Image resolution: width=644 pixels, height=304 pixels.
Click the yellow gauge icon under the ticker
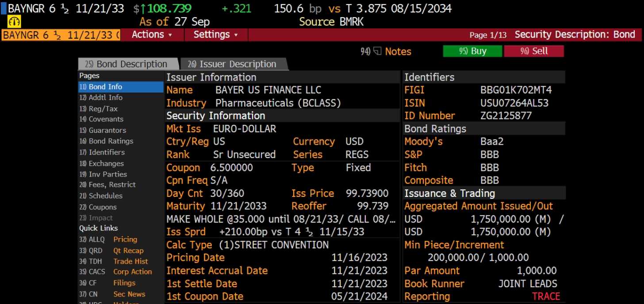click(14, 21)
